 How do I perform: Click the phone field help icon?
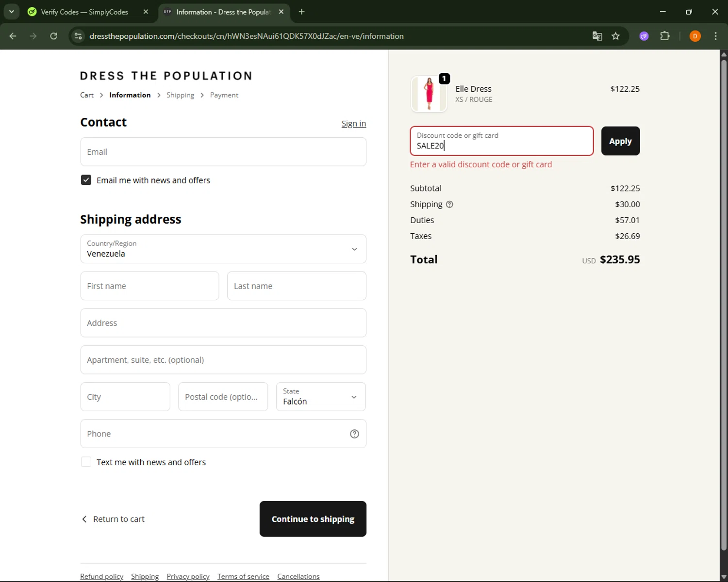(x=355, y=434)
